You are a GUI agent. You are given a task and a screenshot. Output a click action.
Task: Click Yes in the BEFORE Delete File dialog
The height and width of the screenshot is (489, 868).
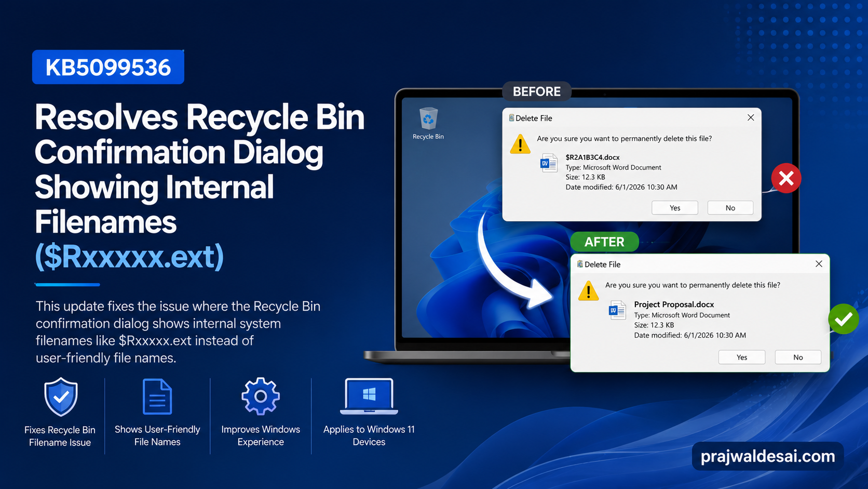675,208
